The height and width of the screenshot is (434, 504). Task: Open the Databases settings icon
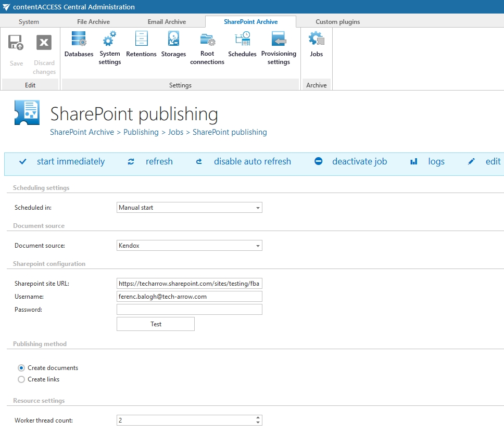(79, 45)
